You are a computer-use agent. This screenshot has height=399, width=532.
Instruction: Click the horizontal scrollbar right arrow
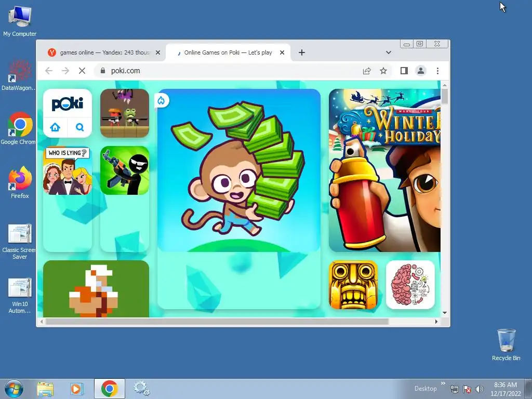click(x=436, y=321)
